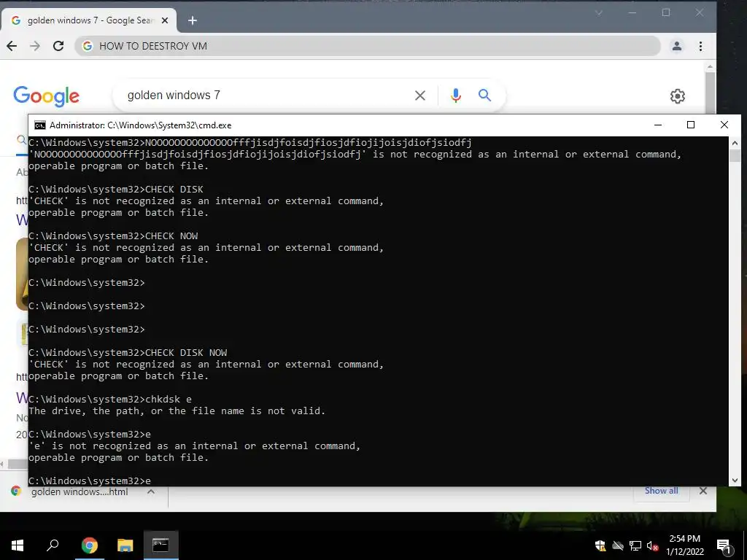Open network status tray icon
This screenshot has width=747, height=560.
[x=635, y=545]
